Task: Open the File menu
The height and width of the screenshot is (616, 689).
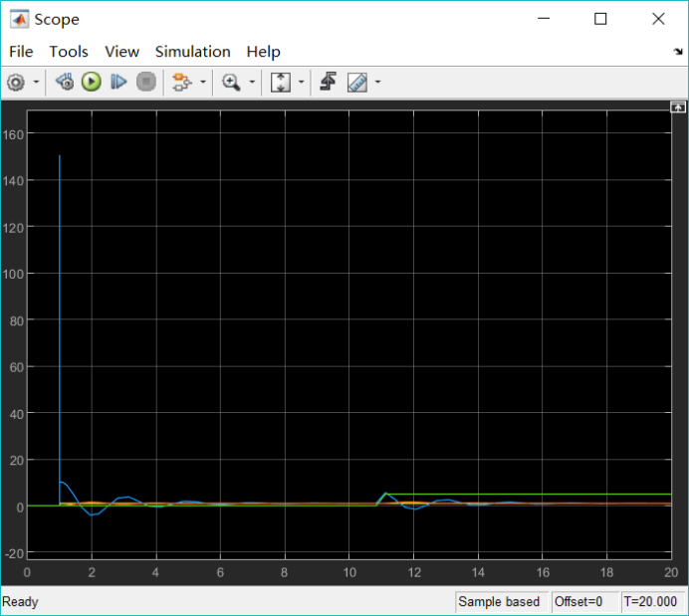Action: coord(21,52)
